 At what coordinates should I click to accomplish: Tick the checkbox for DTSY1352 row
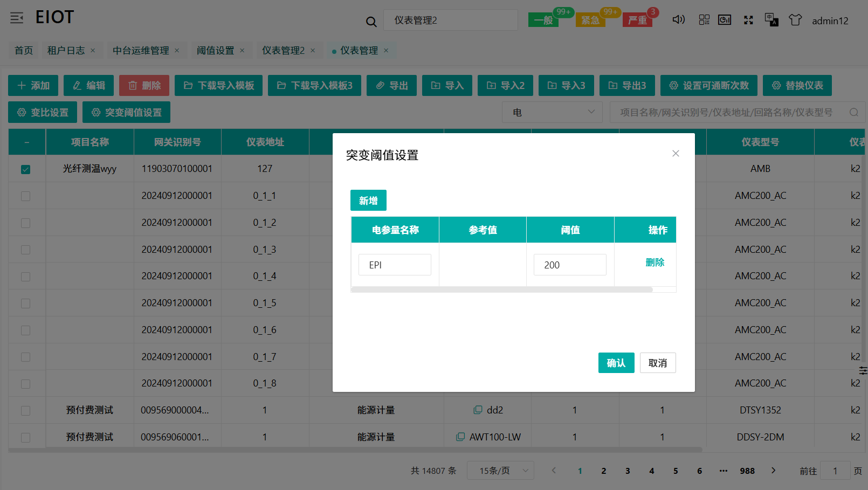(25, 411)
